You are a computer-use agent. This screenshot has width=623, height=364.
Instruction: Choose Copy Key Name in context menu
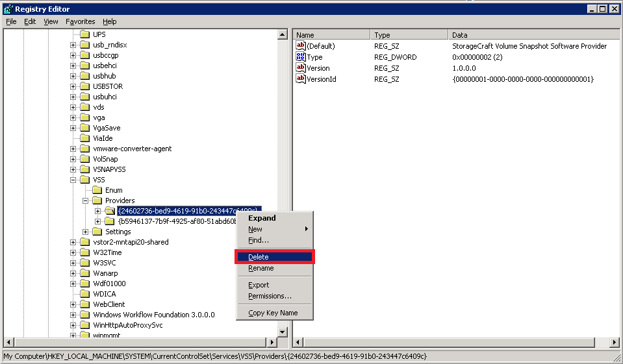tap(275, 313)
